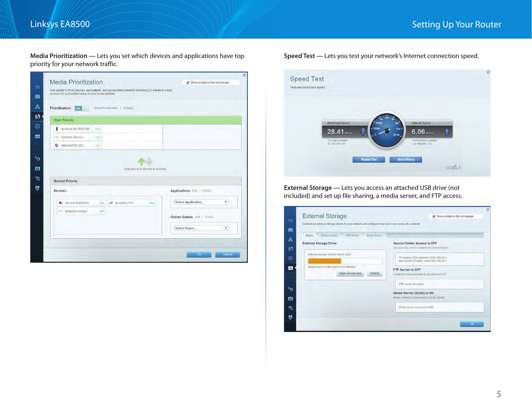Uncheck Show widget in External Storage
The height and width of the screenshot is (411, 532).
434,217
